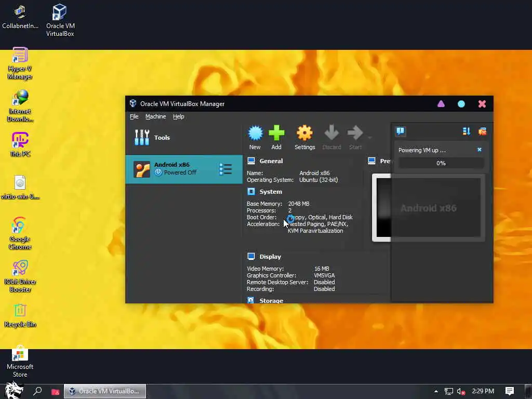Click the Android x86 OS icon
This screenshot has height=399, width=532.
(141, 169)
